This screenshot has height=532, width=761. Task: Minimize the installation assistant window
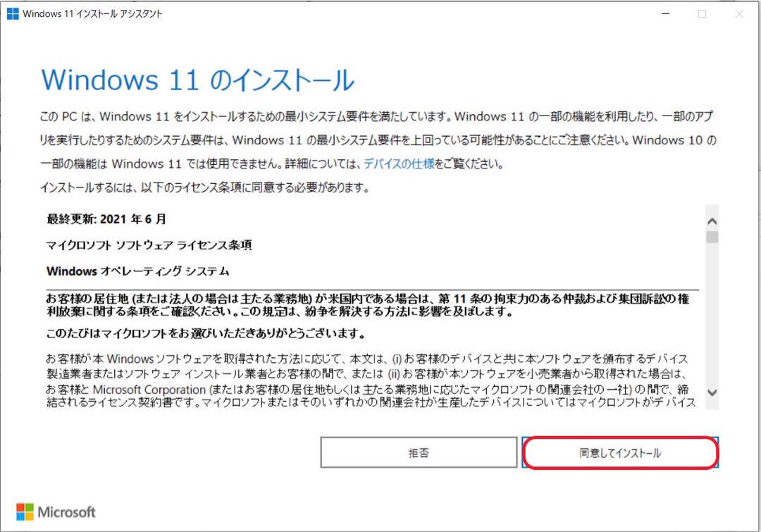[x=666, y=13]
